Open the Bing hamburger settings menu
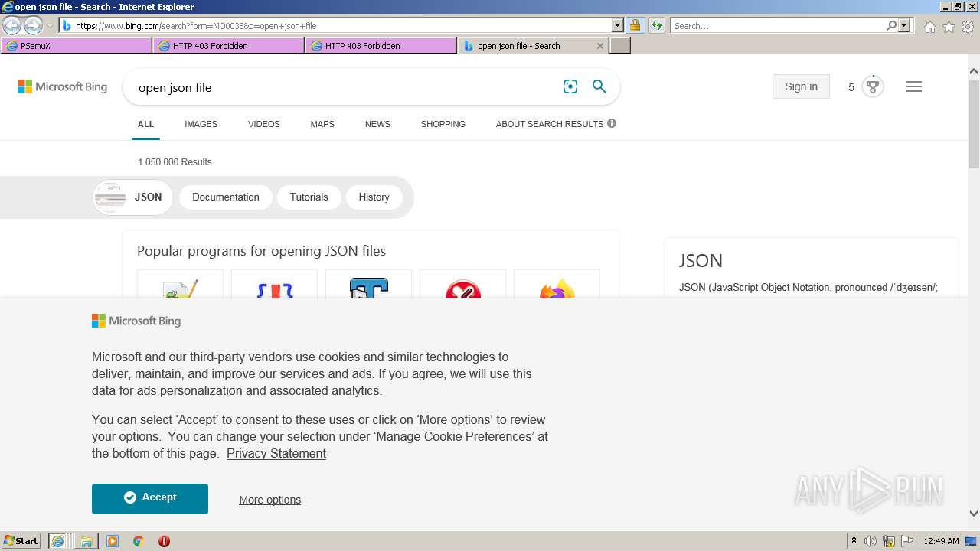 (x=914, y=86)
